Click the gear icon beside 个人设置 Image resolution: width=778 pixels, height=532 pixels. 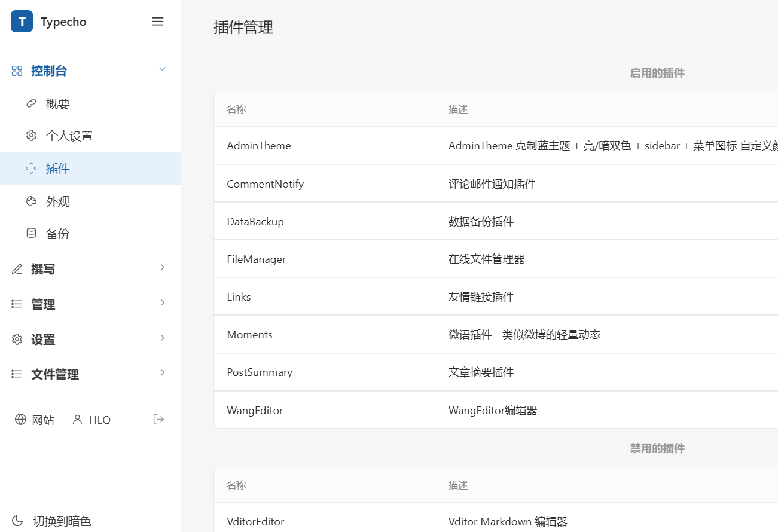pyautogui.click(x=32, y=136)
